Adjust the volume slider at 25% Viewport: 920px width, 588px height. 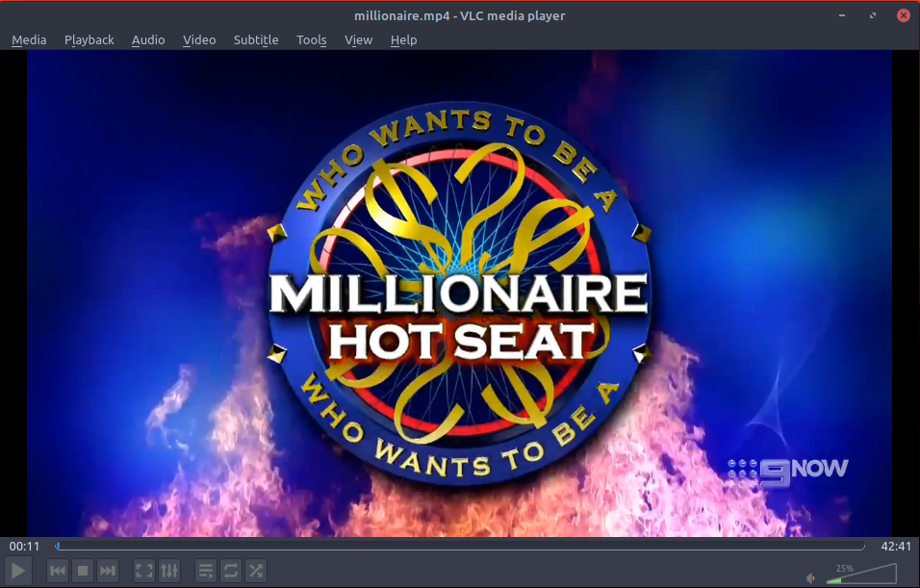pyautogui.click(x=861, y=574)
